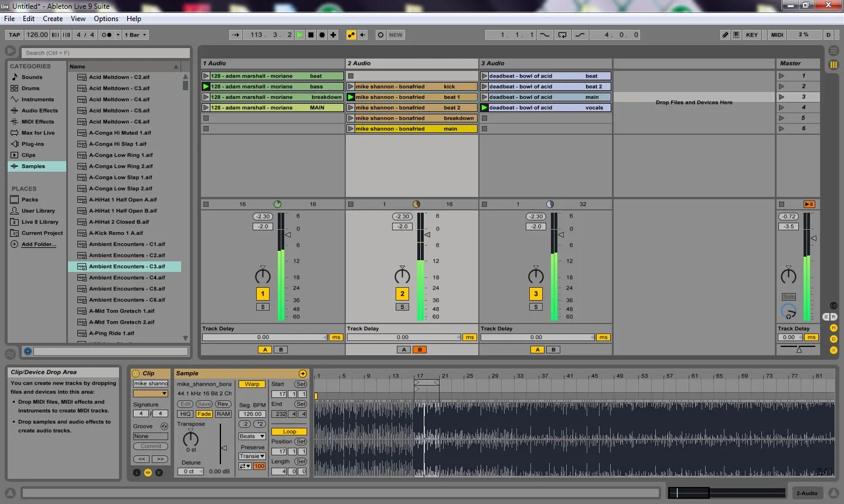Assign track 1 to crossfader A
Viewport: 844px width, 504px height.
tap(265, 350)
